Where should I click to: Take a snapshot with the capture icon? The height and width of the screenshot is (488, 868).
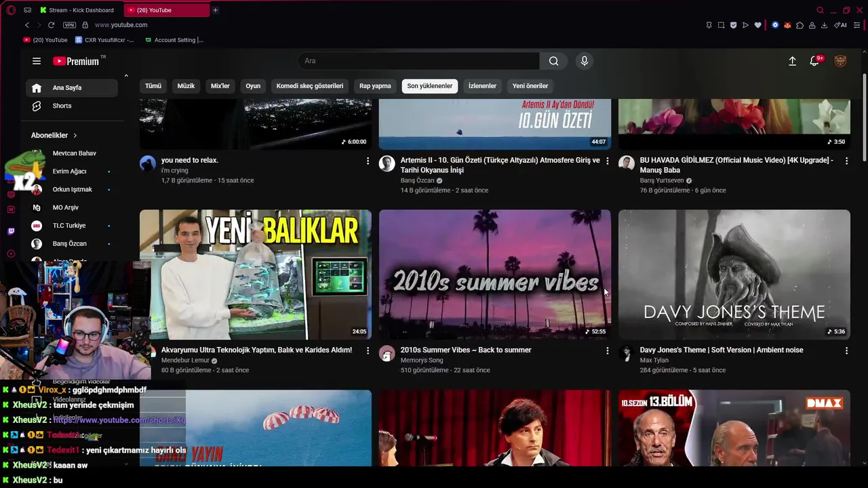721,25
